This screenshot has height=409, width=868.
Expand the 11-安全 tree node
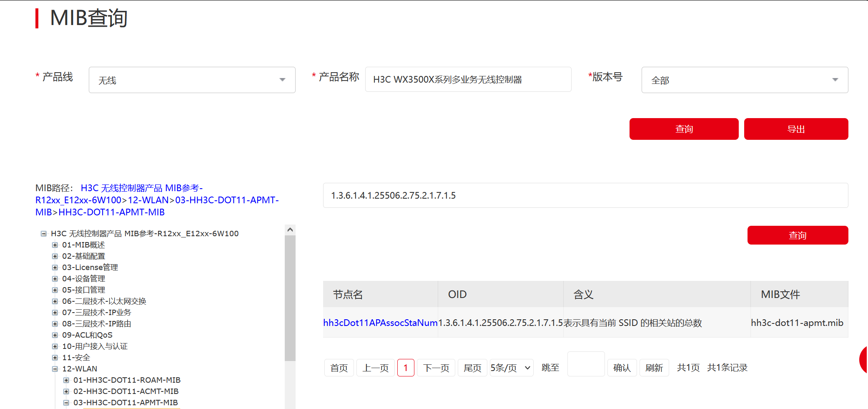(x=55, y=358)
